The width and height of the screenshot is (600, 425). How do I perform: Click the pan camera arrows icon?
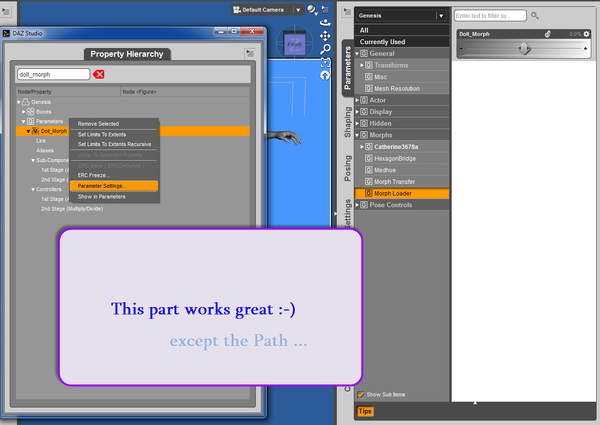point(325,36)
